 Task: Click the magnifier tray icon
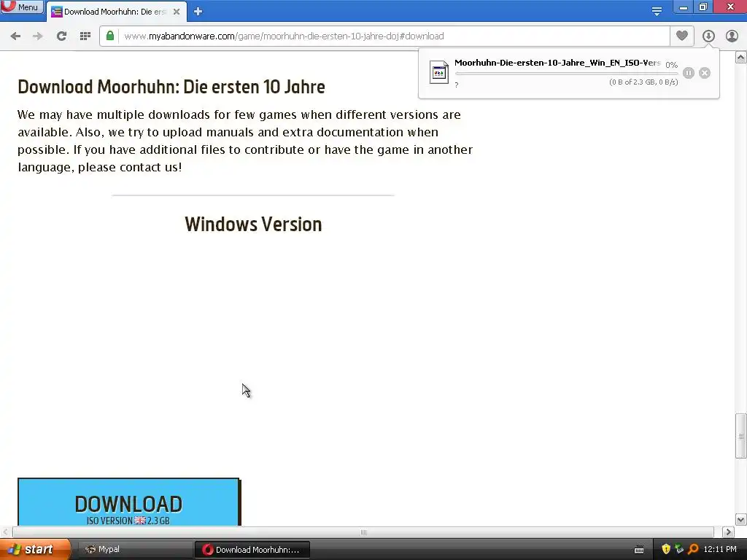693,549
